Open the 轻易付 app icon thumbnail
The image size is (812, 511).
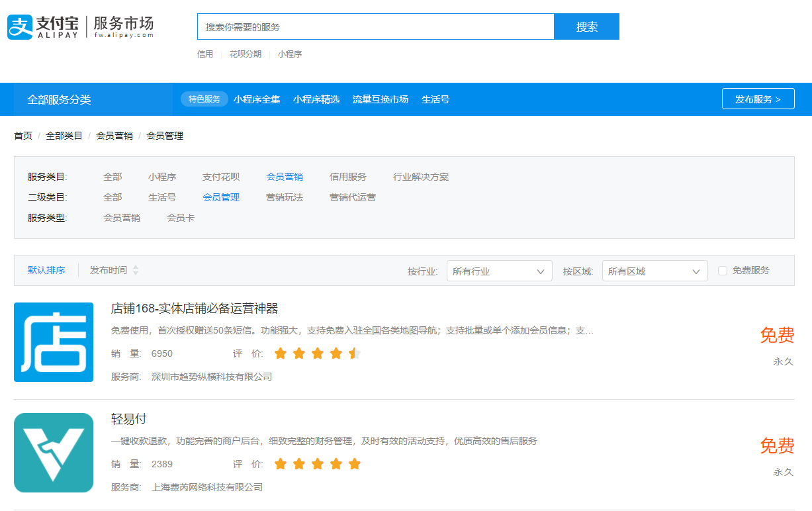53,452
